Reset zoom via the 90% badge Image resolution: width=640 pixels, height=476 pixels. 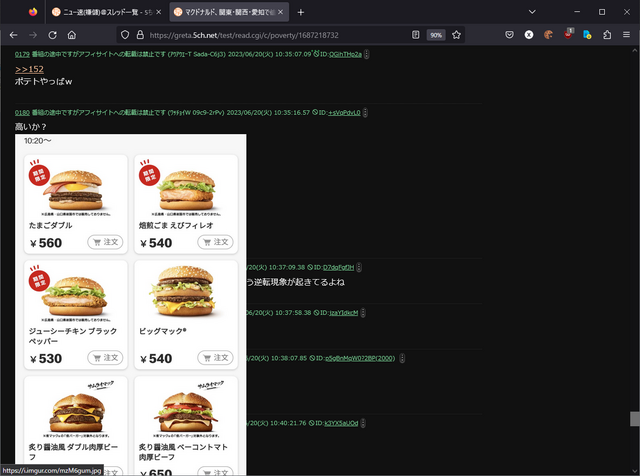pyautogui.click(x=436, y=35)
